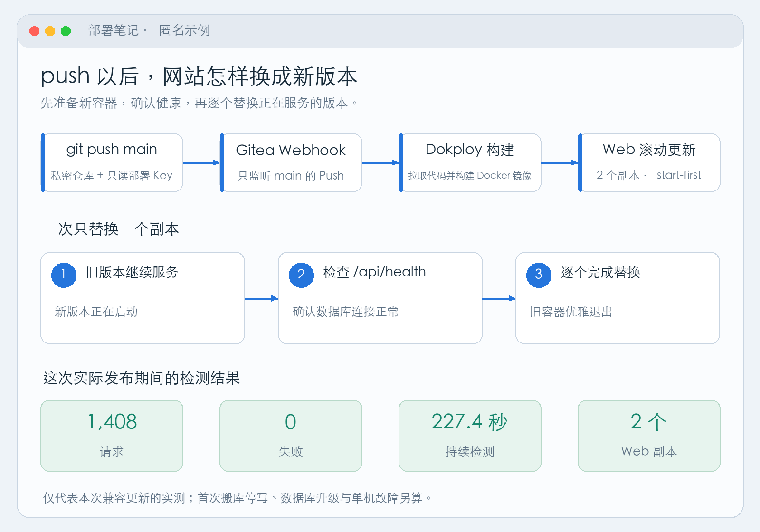Image resolution: width=760 pixels, height=532 pixels.
Task: Select the window title 部署笔记 · 匿名示例
Action: pyautogui.click(x=149, y=30)
